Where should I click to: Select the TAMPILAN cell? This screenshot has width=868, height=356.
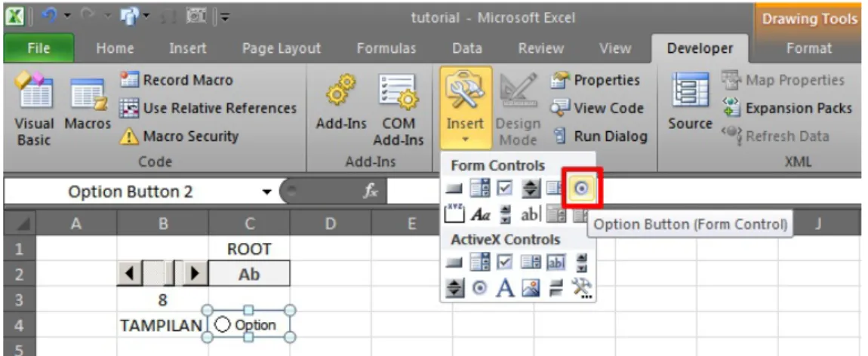coord(163,326)
